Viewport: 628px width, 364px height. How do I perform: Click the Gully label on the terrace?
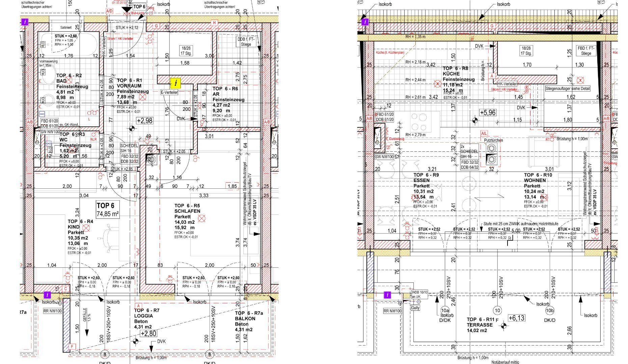coord(415,308)
